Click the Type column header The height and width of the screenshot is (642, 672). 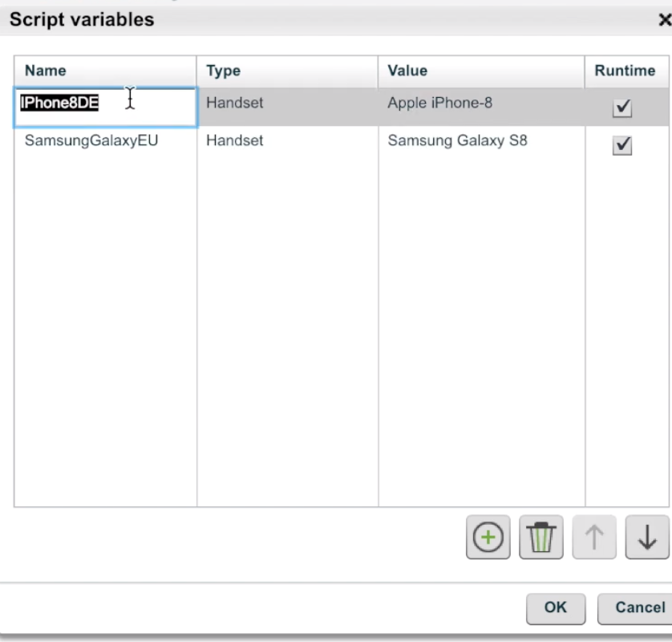click(x=286, y=71)
